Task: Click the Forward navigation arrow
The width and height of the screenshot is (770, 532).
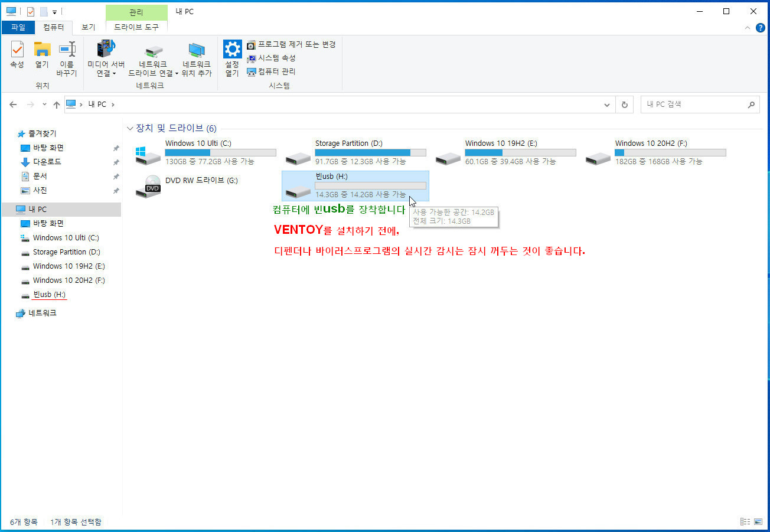Action: [x=30, y=105]
